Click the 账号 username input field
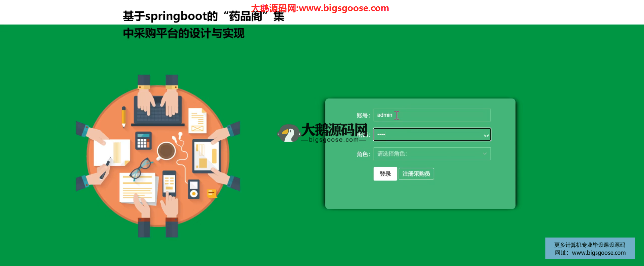 432,115
